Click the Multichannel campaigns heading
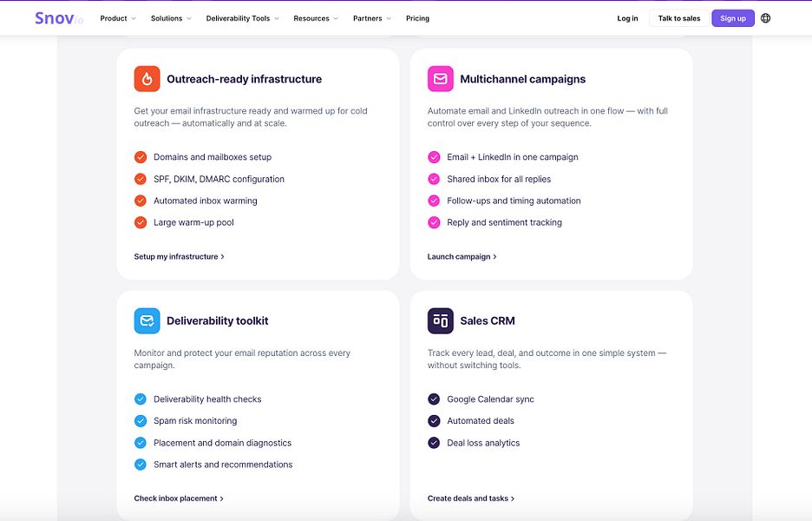The image size is (812, 521). pyautogui.click(x=522, y=79)
